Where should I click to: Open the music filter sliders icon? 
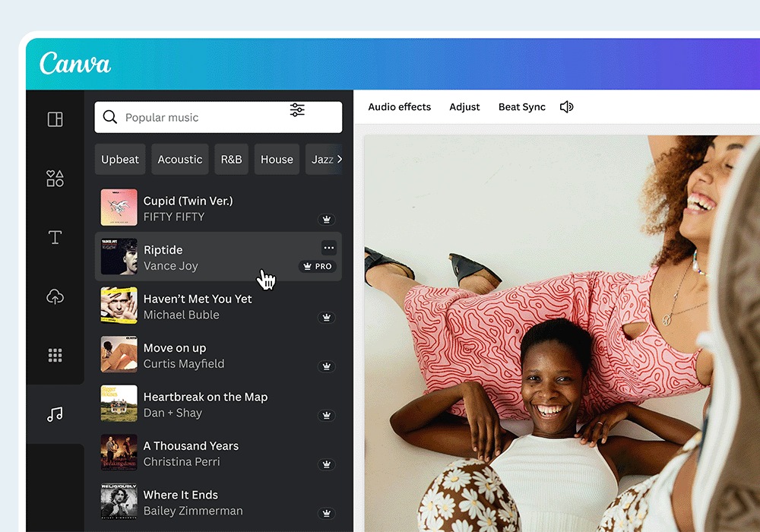297,109
